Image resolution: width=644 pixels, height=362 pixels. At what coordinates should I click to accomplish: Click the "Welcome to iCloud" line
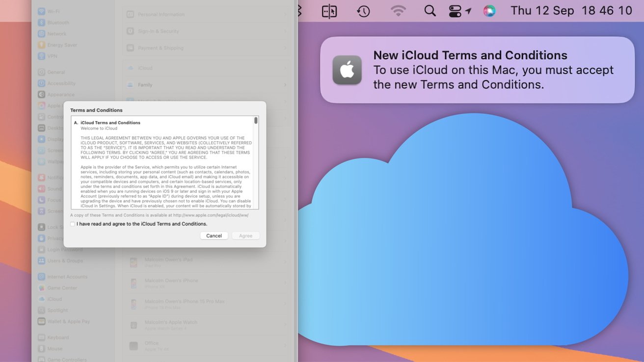99,129
